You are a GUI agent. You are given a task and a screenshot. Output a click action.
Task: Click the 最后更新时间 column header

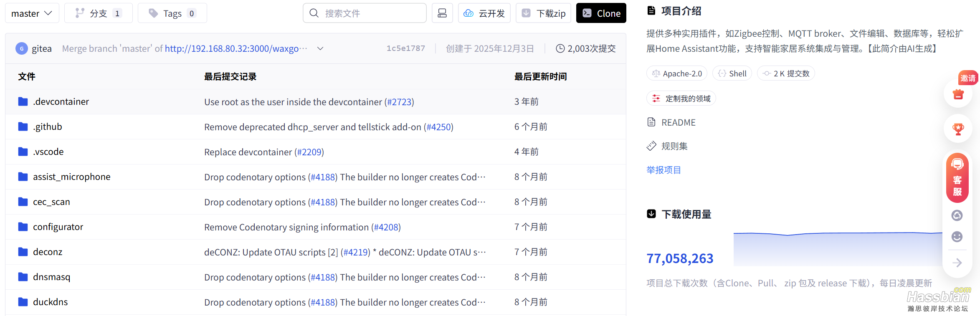click(x=540, y=76)
